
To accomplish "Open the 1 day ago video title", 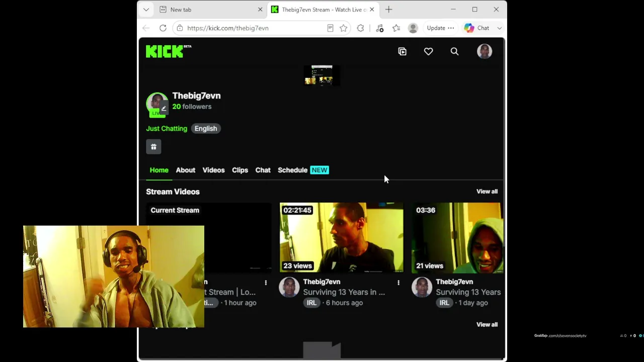I will [x=468, y=292].
